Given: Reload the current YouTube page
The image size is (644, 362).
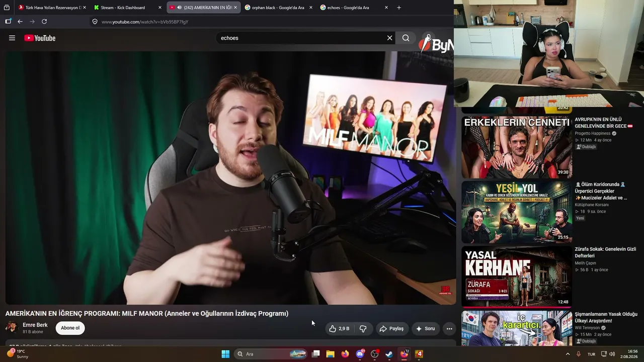Looking at the screenshot, I should coord(44,22).
